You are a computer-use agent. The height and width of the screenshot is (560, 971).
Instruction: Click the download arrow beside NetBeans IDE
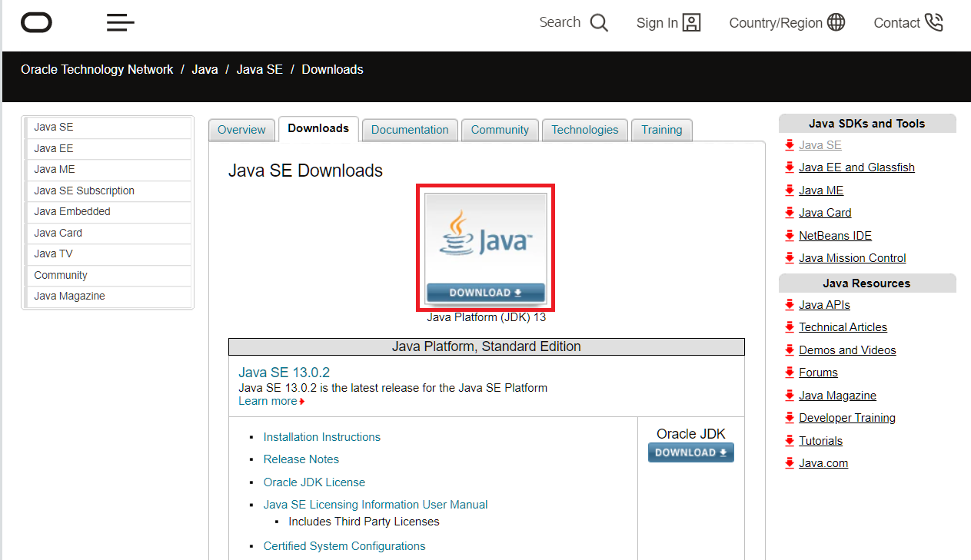point(790,235)
